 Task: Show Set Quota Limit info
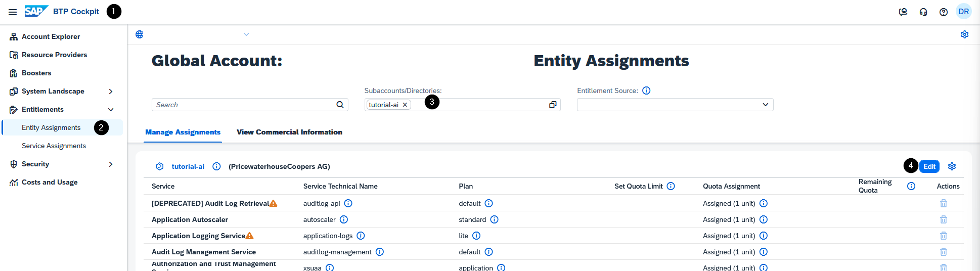(x=671, y=186)
